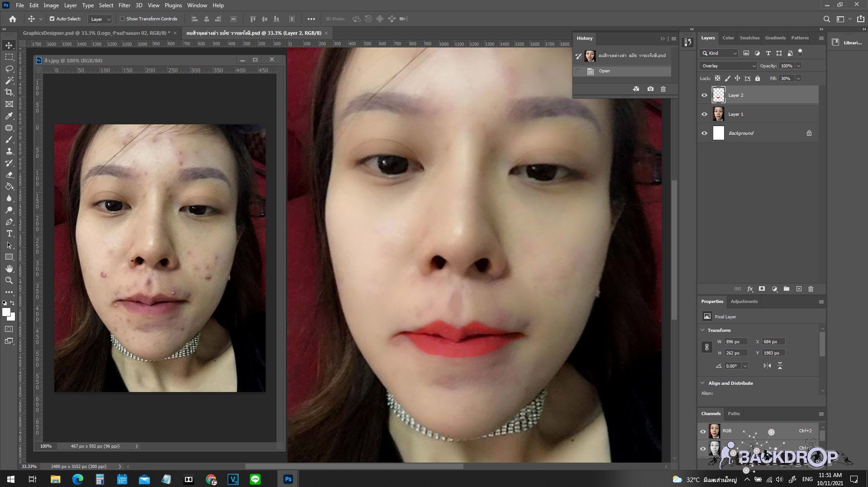Toggle RGB channel visibility
This screenshot has width=868, height=487.
703,431
